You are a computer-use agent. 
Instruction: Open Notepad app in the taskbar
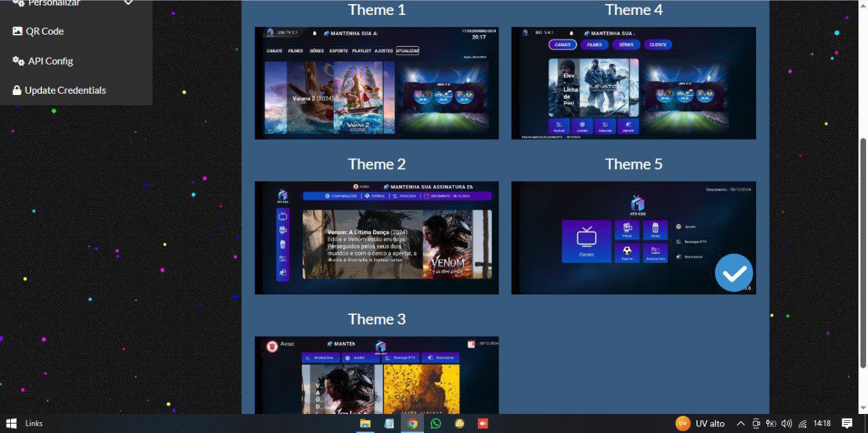(389, 423)
